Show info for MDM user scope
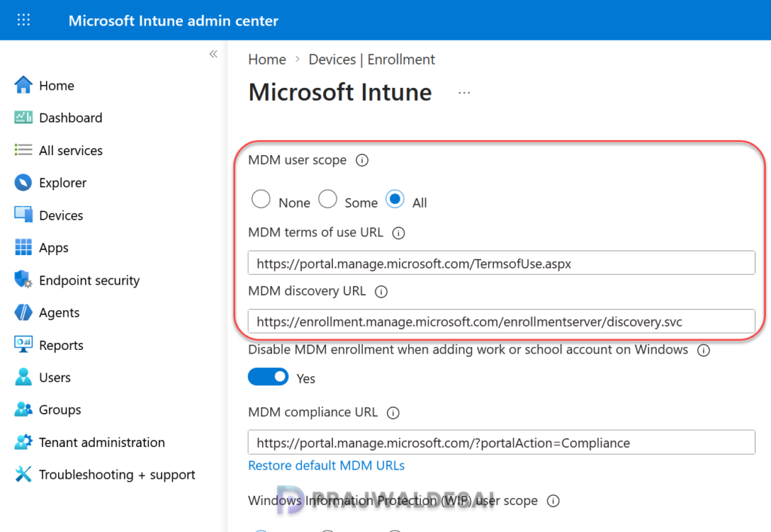The width and height of the screenshot is (771, 532). [362, 160]
